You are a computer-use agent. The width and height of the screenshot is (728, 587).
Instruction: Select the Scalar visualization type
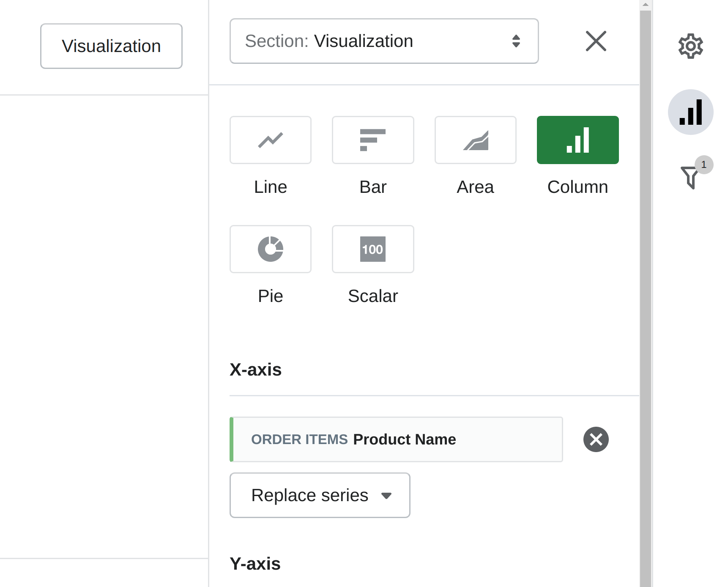tap(373, 250)
